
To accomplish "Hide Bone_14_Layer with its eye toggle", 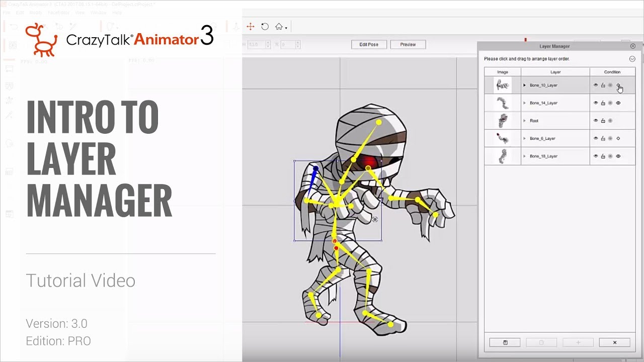I will coord(595,103).
